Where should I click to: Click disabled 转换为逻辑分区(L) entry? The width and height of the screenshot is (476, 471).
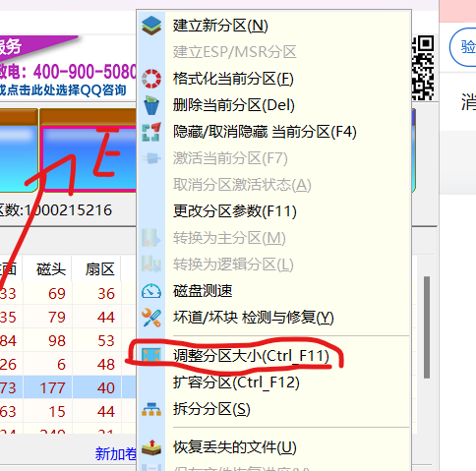[x=233, y=265]
